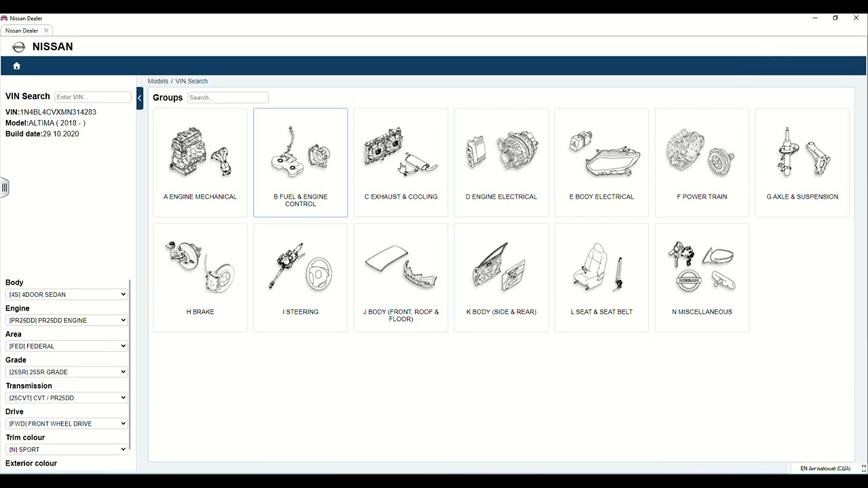The image size is (868, 488).
Task: Click the fullscreen icon in the status bar
Action: (x=863, y=468)
